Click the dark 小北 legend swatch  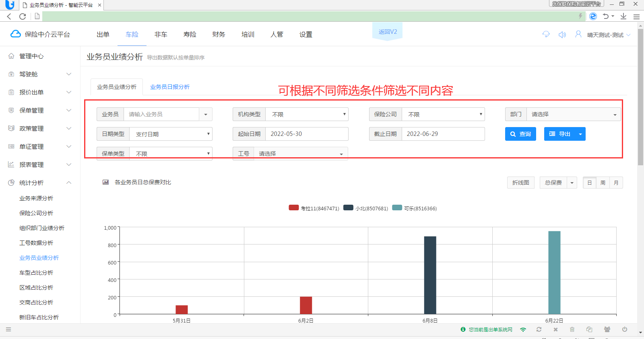(x=348, y=208)
